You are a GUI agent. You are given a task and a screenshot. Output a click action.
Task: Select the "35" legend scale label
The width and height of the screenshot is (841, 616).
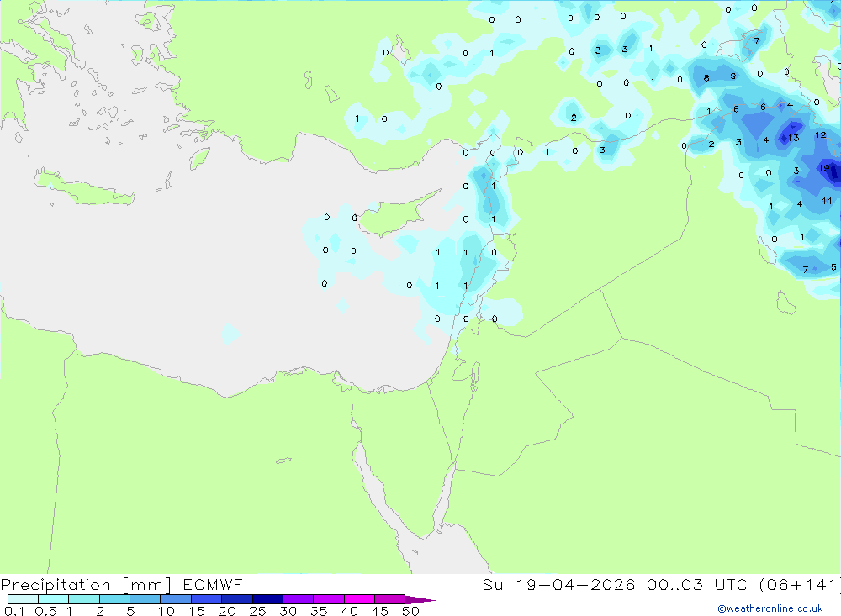point(319,611)
